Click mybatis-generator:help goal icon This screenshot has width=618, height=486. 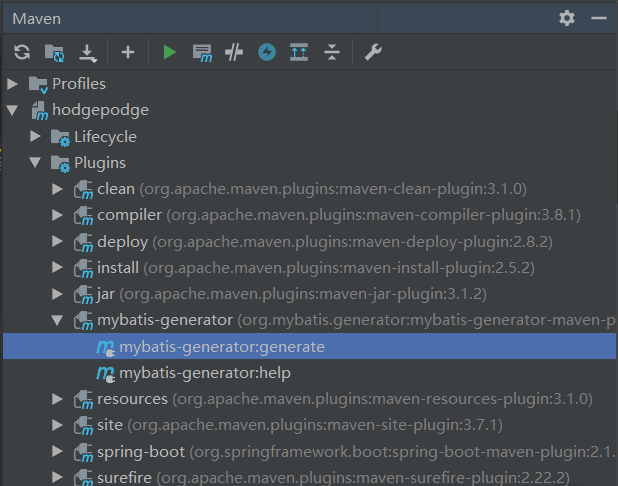coord(106,374)
